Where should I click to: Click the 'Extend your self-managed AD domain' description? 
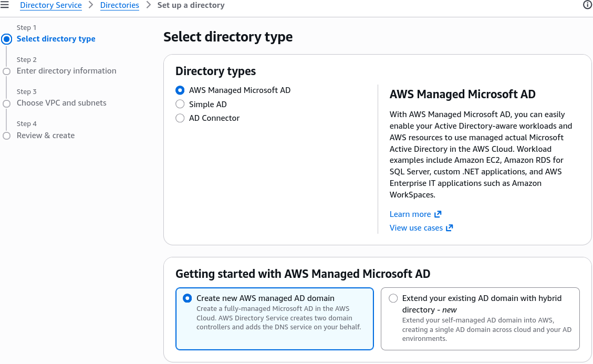(x=487, y=329)
